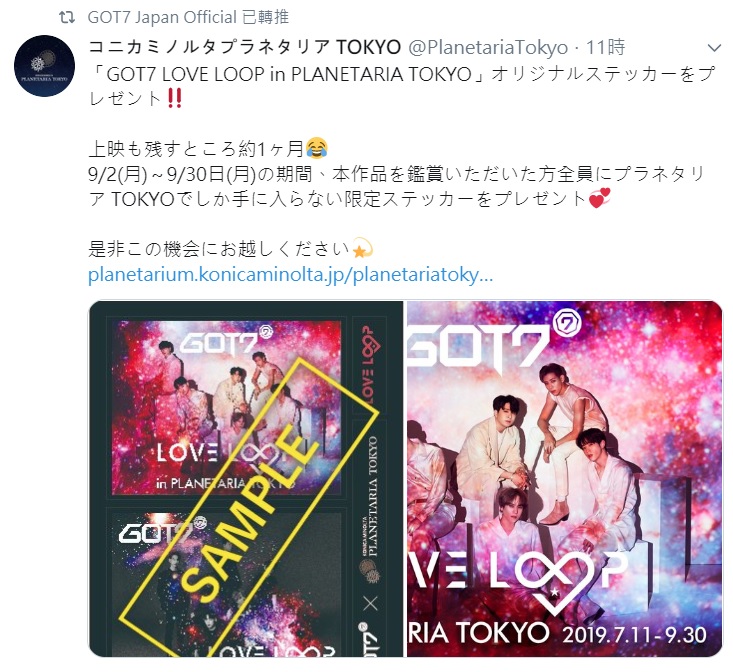
Task: Click the GOT7 logo on the right poster
Action: [492, 343]
